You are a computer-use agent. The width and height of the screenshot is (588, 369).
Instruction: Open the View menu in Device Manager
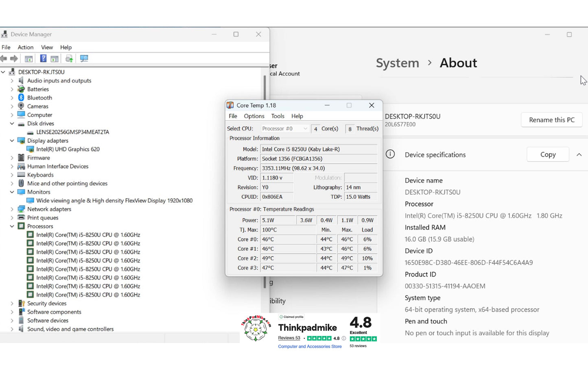[x=47, y=47]
